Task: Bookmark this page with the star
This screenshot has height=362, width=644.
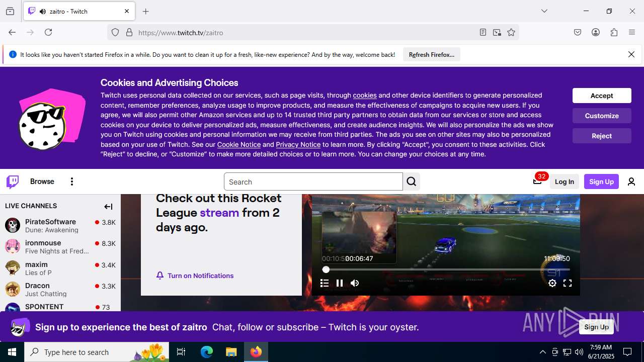Action: (x=511, y=32)
